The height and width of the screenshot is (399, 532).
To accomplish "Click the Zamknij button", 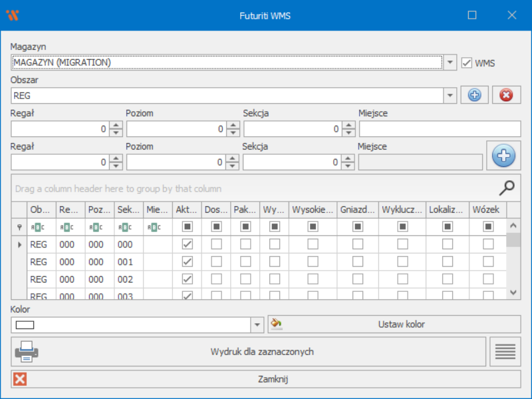I will click(266, 379).
